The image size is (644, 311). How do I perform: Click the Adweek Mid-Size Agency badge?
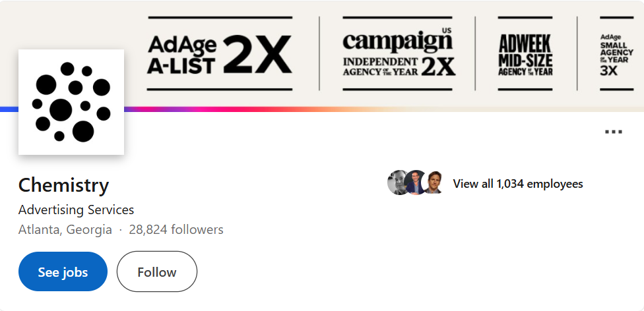pyautogui.click(x=525, y=54)
